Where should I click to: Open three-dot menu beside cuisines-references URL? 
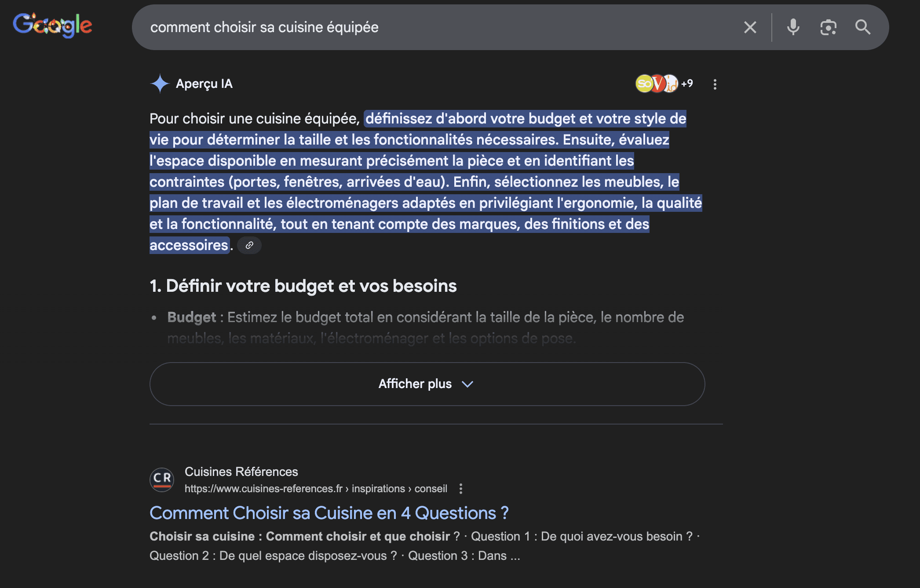(461, 489)
